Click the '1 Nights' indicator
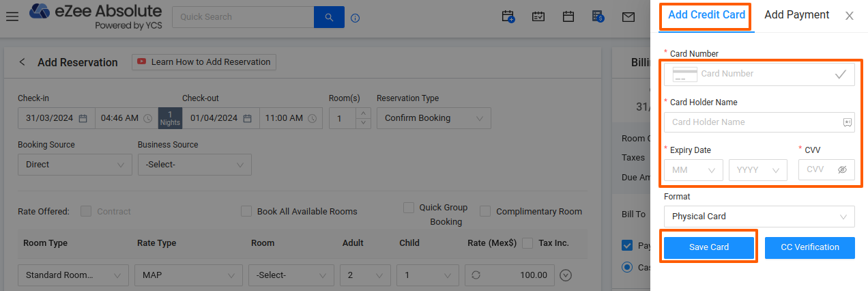 click(170, 118)
